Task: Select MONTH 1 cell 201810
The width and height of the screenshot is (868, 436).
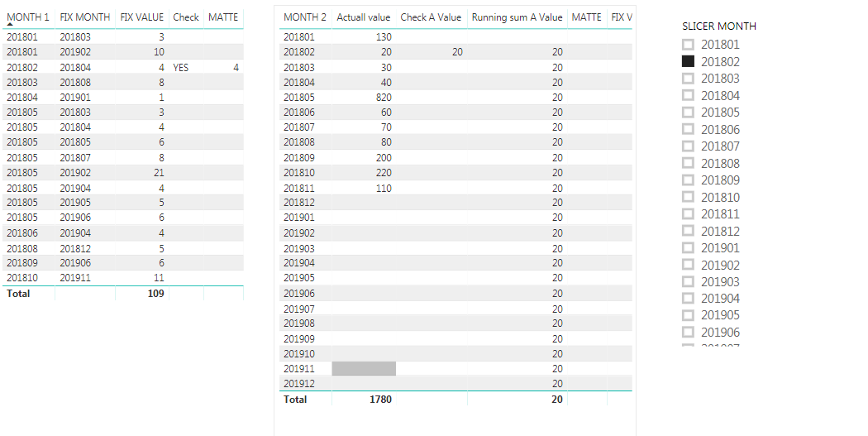Action: [x=22, y=277]
